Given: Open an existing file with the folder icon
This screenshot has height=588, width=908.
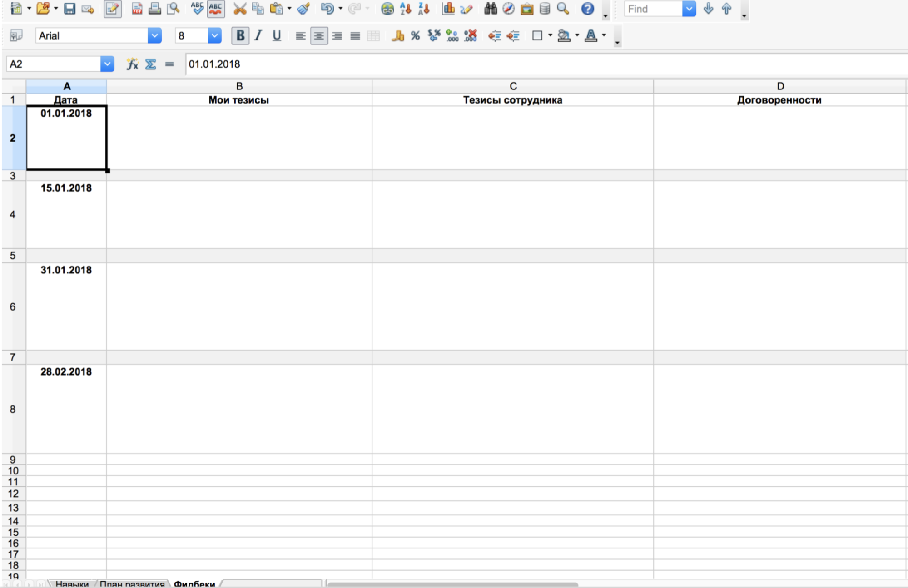Looking at the screenshot, I should (43, 9).
